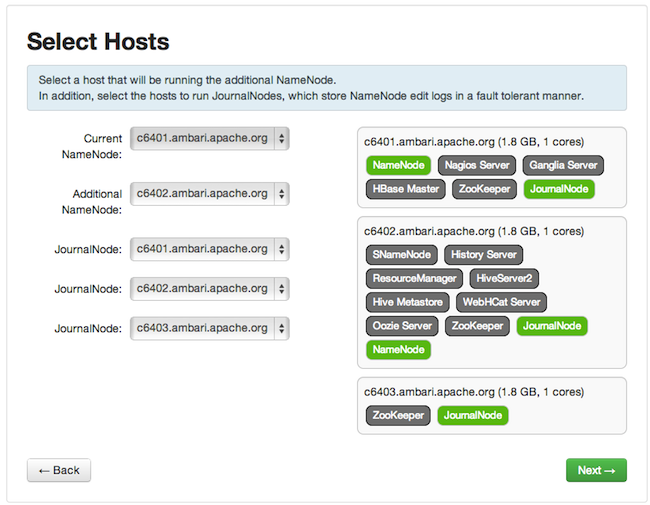Expand the third JournalNode dropdown (c6403)
Image resolution: width=650 pixels, height=505 pixels.
(x=209, y=328)
